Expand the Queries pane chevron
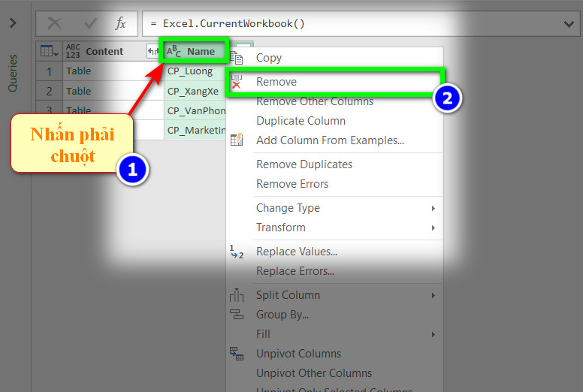The image size is (583, 392). [x=13, y=23]
